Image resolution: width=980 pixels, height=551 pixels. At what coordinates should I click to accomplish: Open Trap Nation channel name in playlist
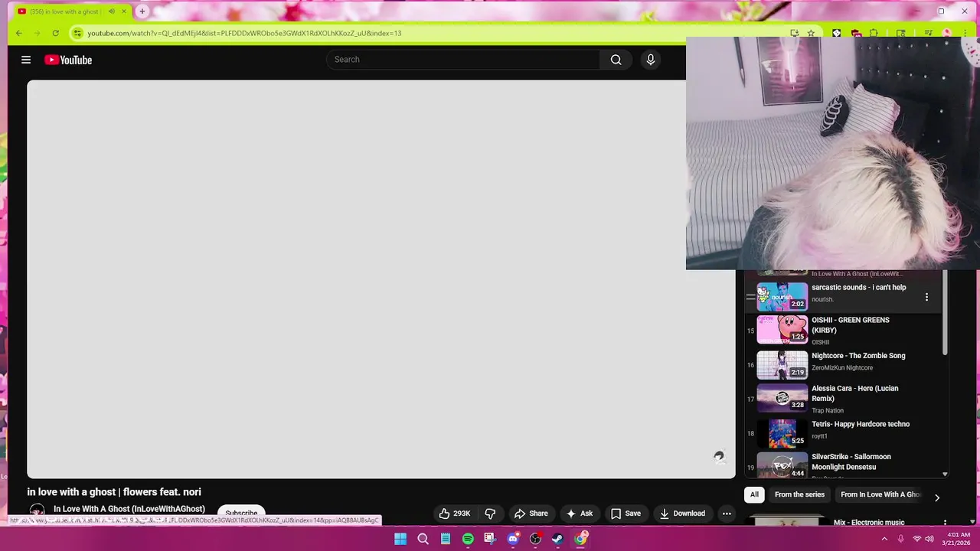coord(828,410)
